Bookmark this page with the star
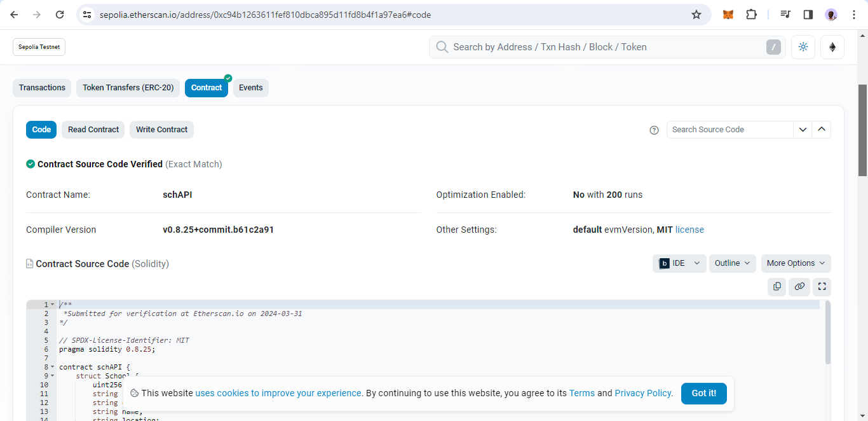868x421 pixels. 696,15
